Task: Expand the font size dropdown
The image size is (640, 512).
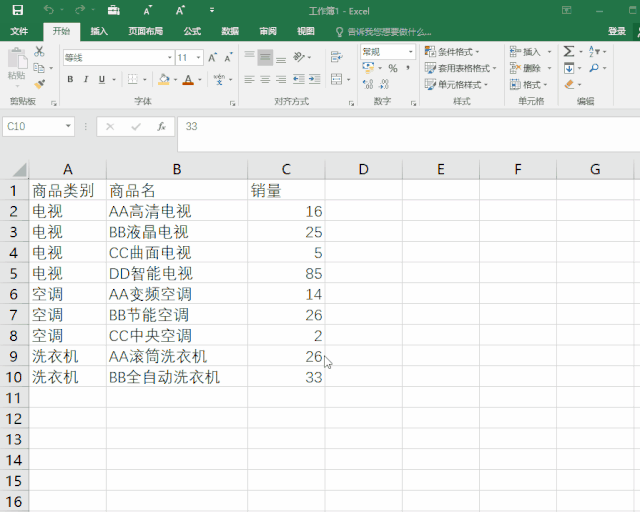Action: pyautogui.click(x=198, y=58)
